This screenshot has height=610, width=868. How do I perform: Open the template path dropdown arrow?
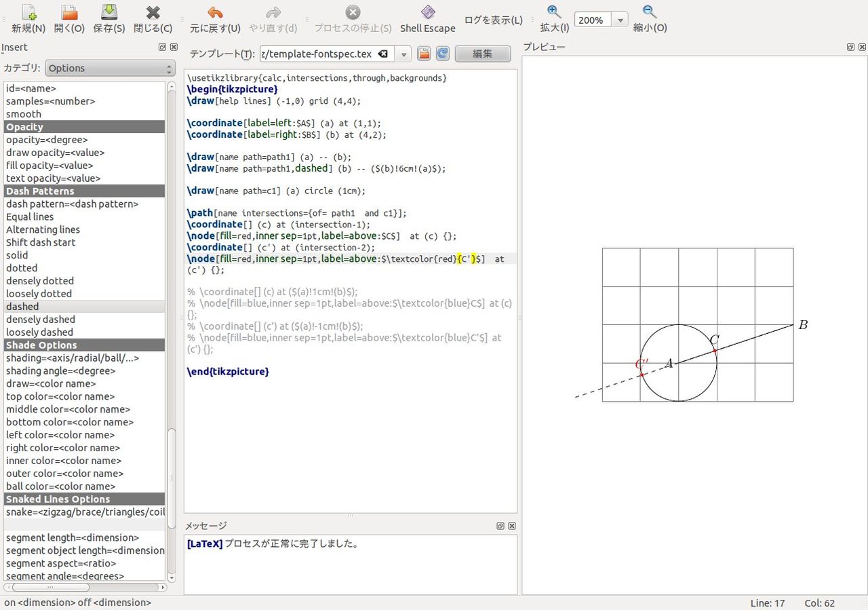pyautogui.click(x=403, y=54)
